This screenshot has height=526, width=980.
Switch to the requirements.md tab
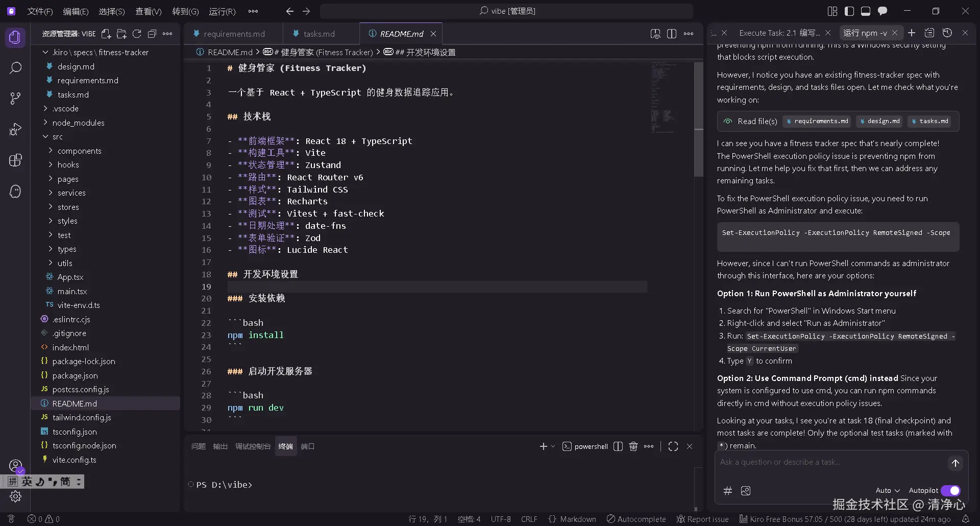coord(234,34)
